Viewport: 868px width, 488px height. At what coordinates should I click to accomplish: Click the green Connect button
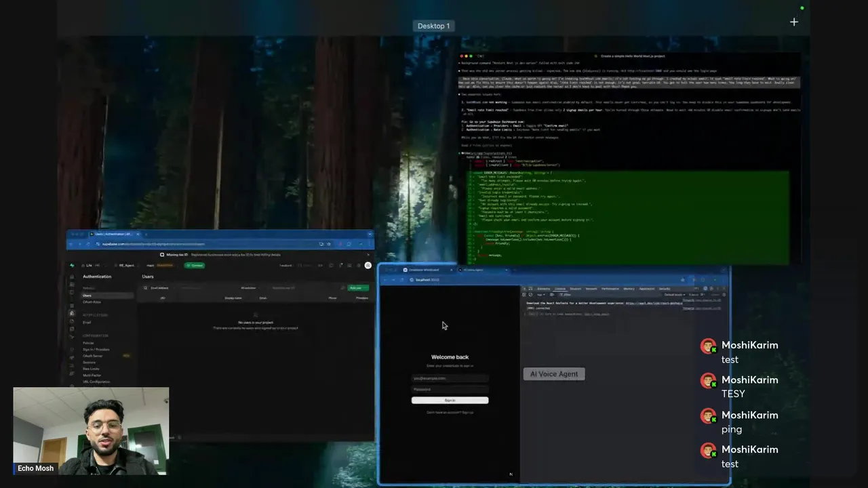click(x=195, y=266)
